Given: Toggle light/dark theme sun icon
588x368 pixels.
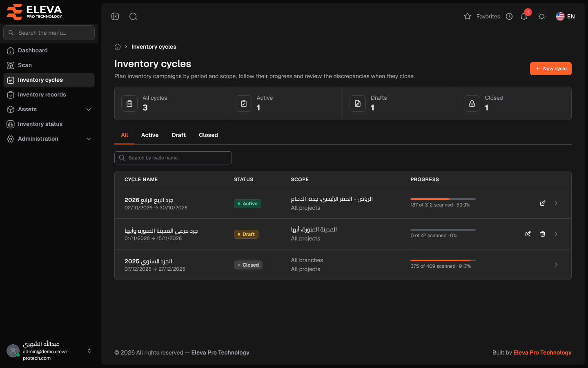Looking at the screenshot, I should pos(542,16).
